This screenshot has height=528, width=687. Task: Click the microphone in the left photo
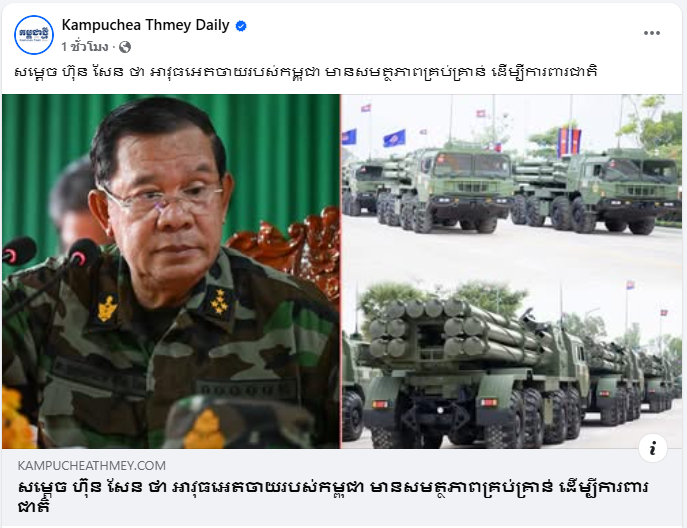coord(84,253)
